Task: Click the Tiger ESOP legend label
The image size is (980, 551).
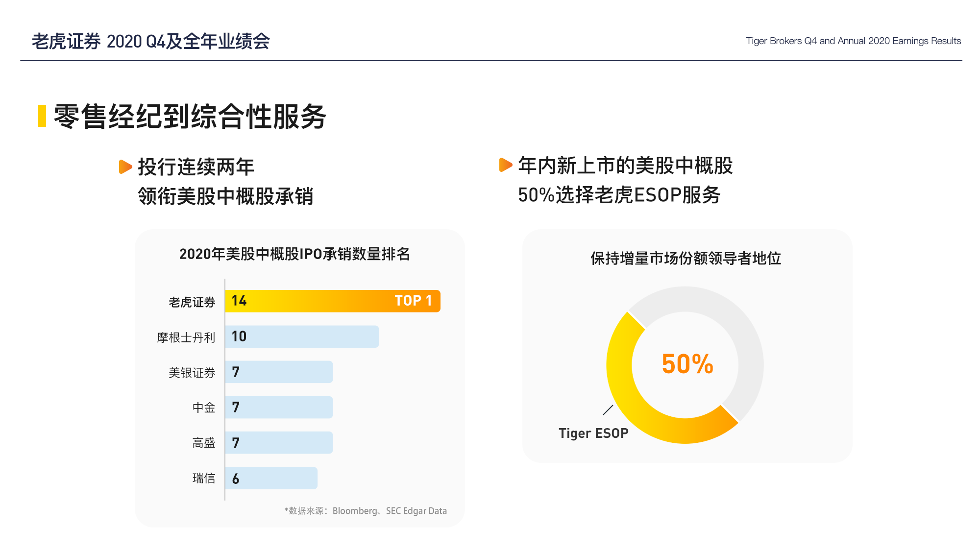Action: coord(593,433)
